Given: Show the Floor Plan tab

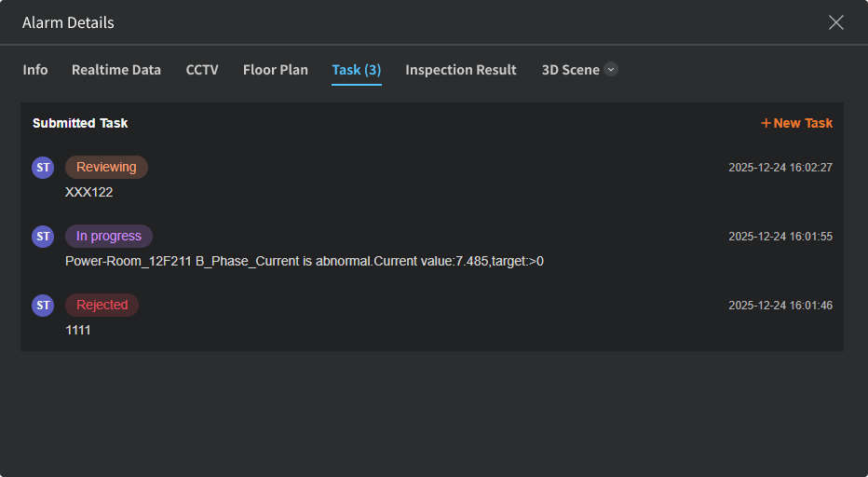Looking at the screenshot, I should tap(276, 70).
